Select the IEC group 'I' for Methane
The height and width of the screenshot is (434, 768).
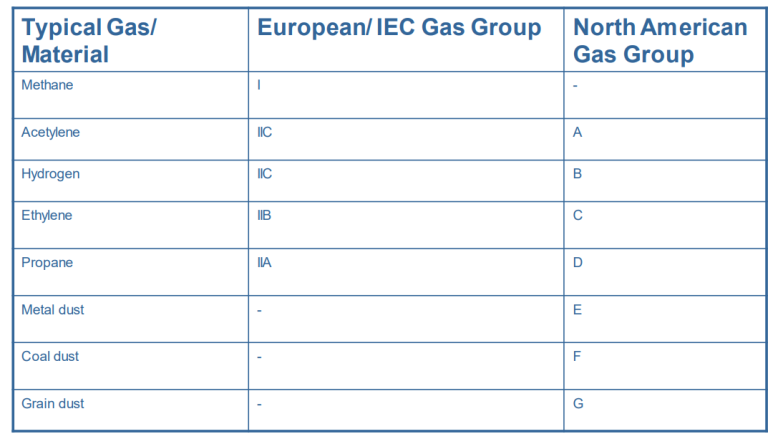pos(259,85)
